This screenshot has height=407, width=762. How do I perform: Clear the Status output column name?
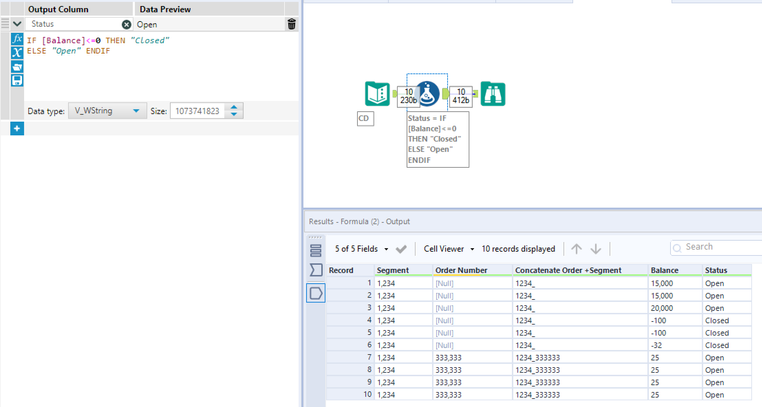[x=126, y=24]
